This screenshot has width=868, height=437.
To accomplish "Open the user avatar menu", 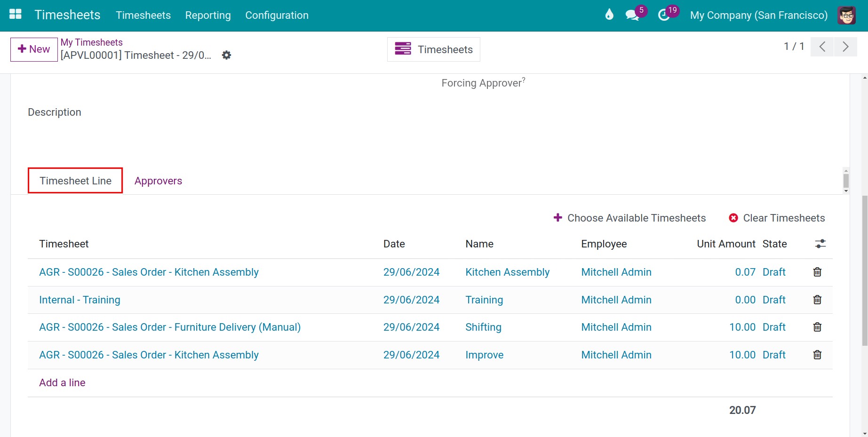I will click(847, 15).
